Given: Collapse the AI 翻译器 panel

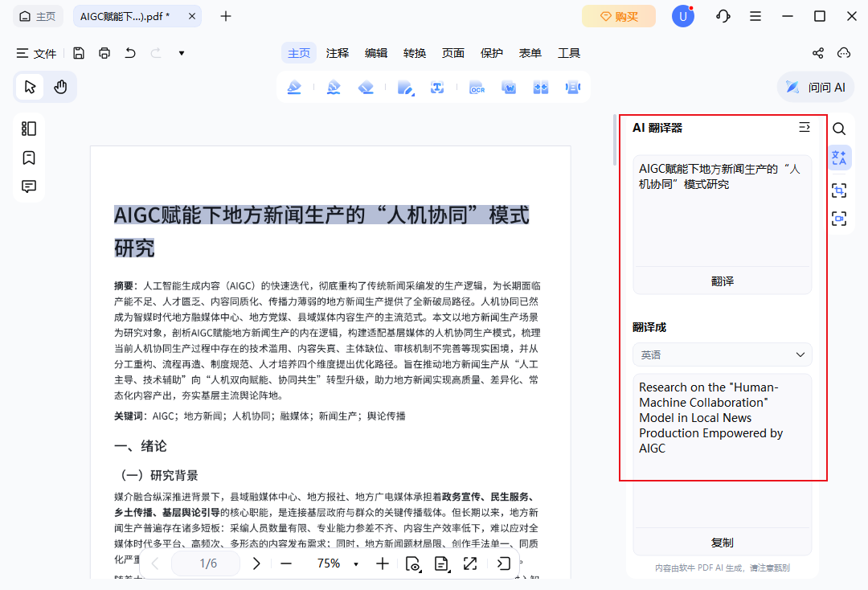Looking at the screenshot, I should [805, 127].
